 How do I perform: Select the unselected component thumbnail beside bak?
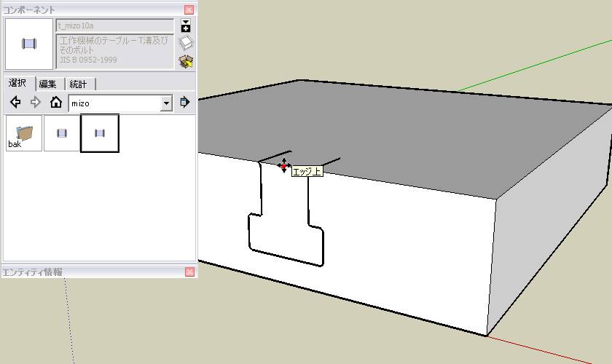click(x=62, y=133)
